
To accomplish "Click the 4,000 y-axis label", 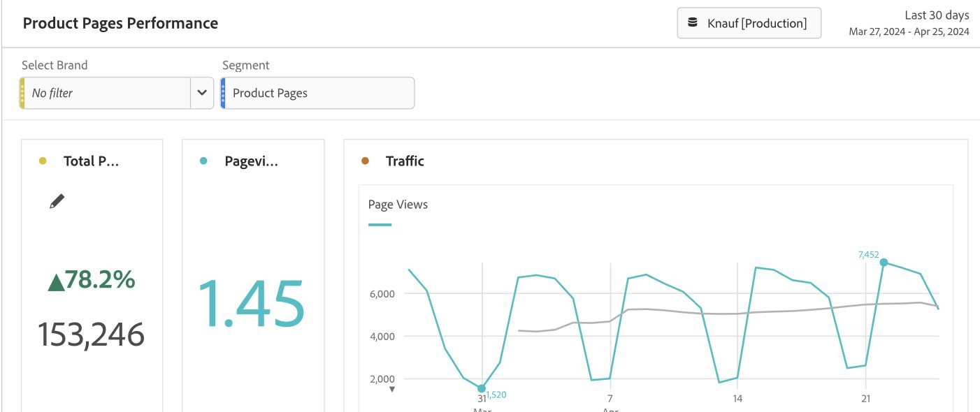I will [382, 337].
